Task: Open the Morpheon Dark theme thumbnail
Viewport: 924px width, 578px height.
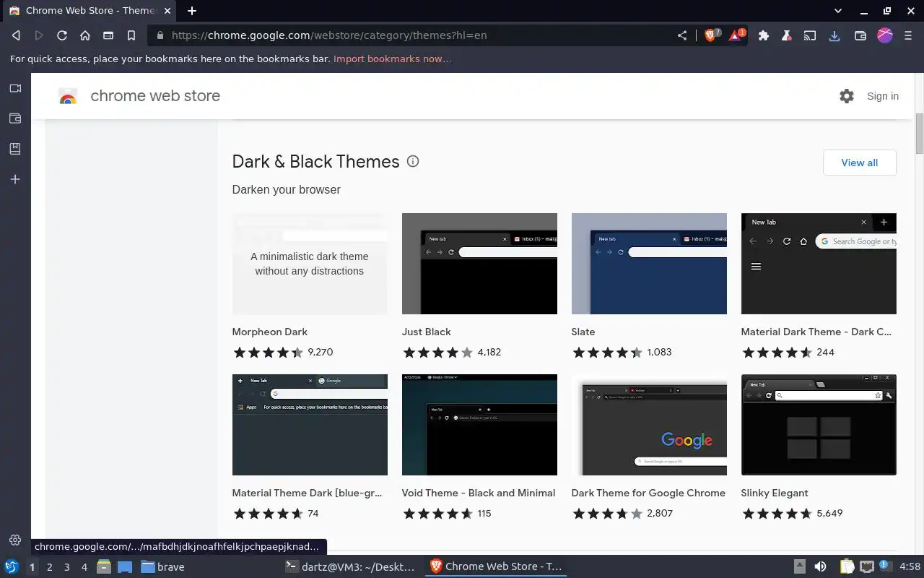Action: (x=310, y=264)
